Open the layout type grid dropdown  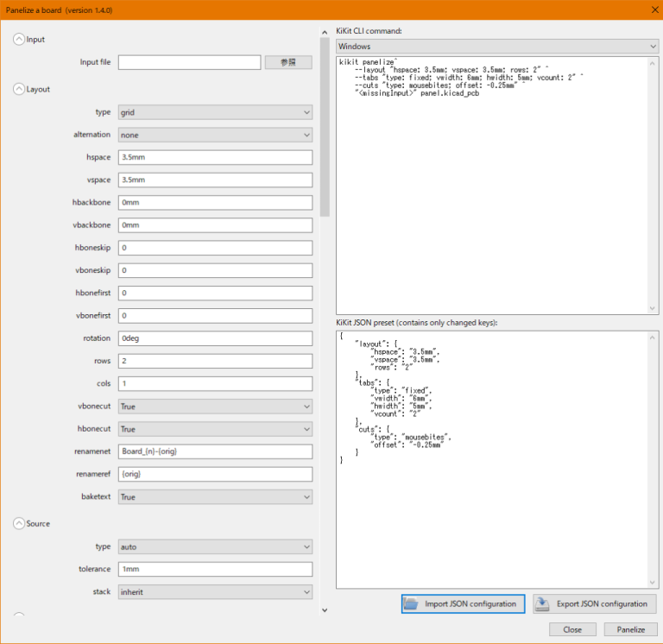pyautogui.click(x=215, y=112)
